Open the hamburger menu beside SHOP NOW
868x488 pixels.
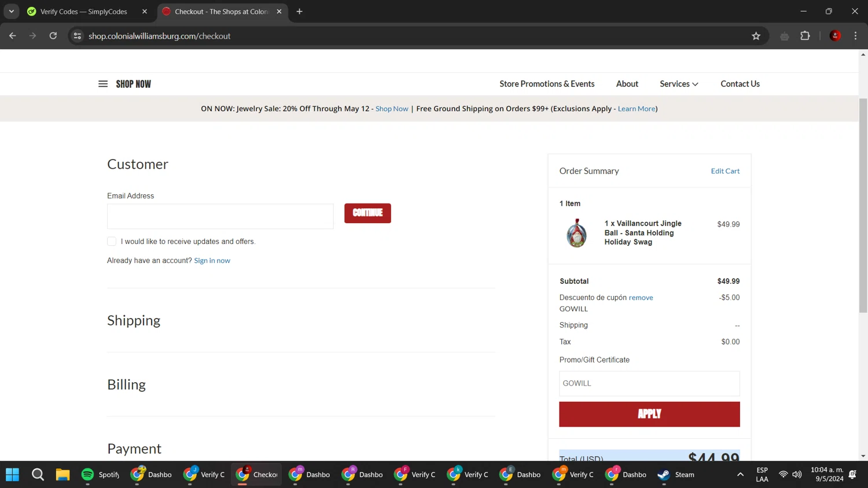click(103, 84)
